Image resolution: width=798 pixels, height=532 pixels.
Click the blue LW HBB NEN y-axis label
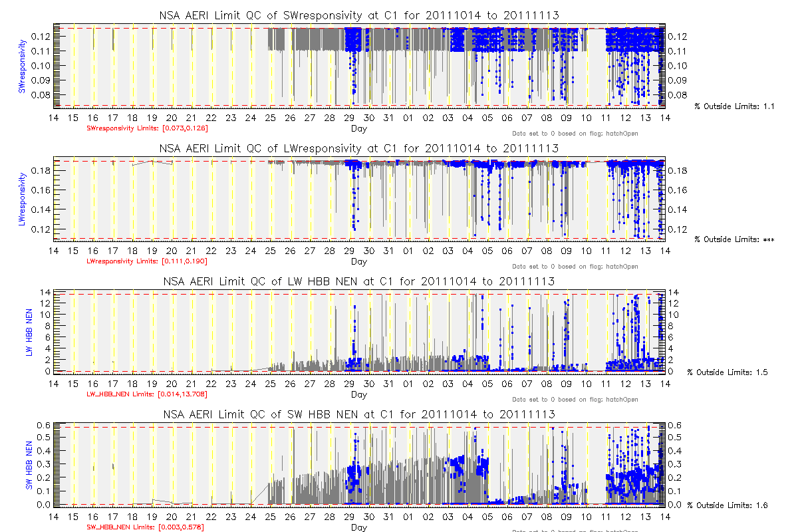pos(29,332)
